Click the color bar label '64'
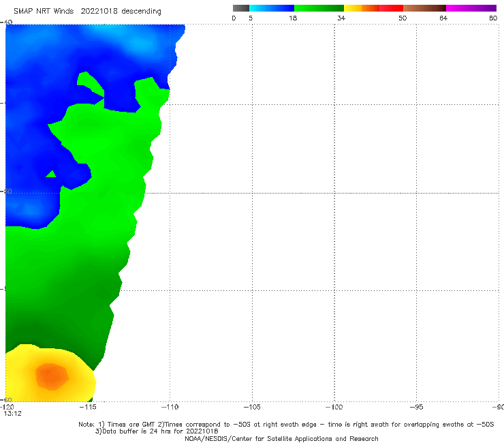The image size is (504, 443). pyautogui.click(x=443, y=18)
